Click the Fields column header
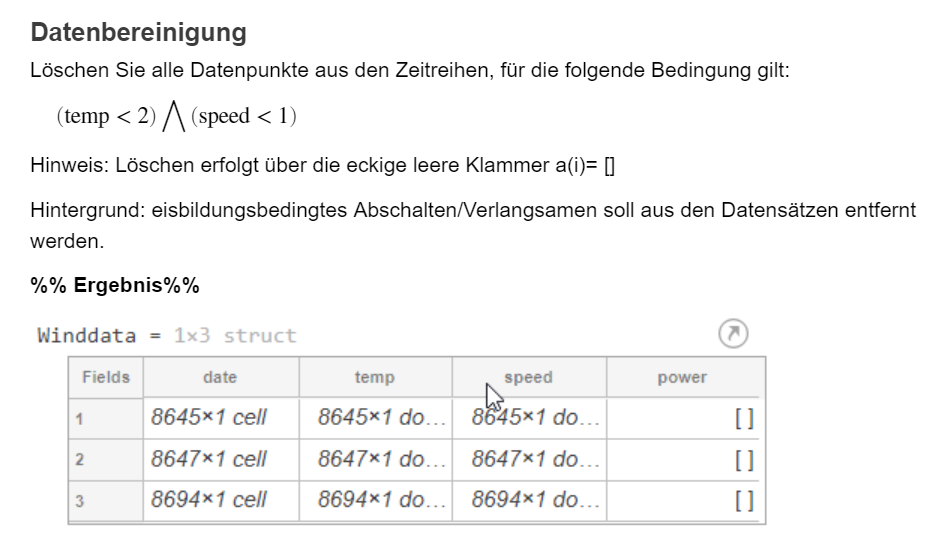 (106, 377)
